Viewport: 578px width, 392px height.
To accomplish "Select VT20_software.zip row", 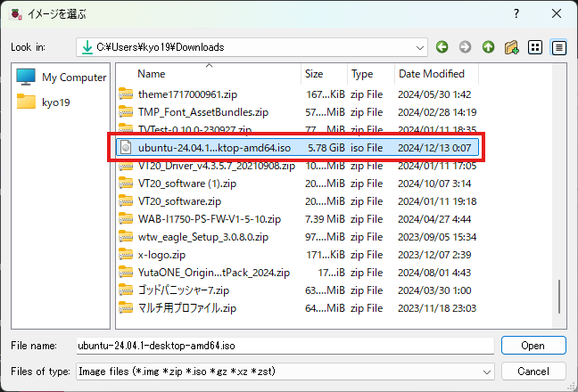I will click(297, 201).
